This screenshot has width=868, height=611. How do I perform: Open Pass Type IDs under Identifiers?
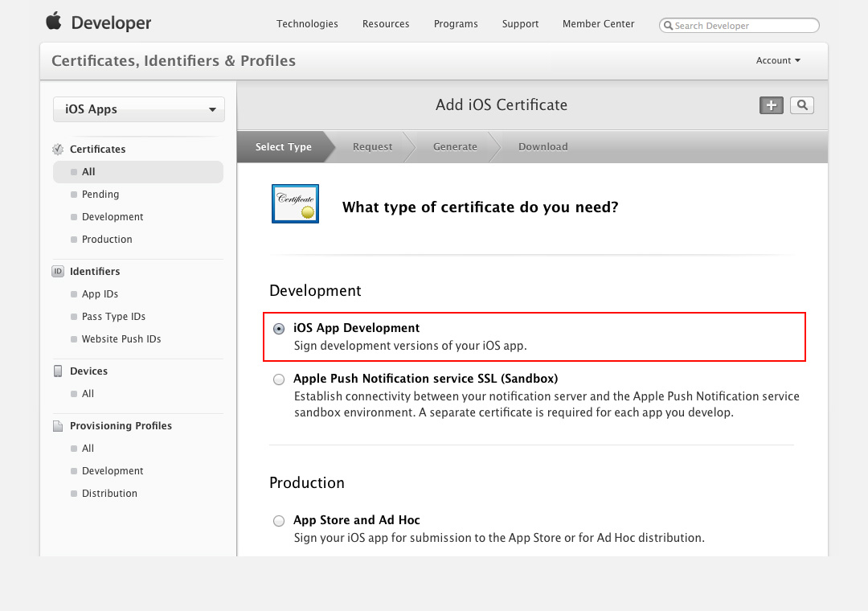113,316
